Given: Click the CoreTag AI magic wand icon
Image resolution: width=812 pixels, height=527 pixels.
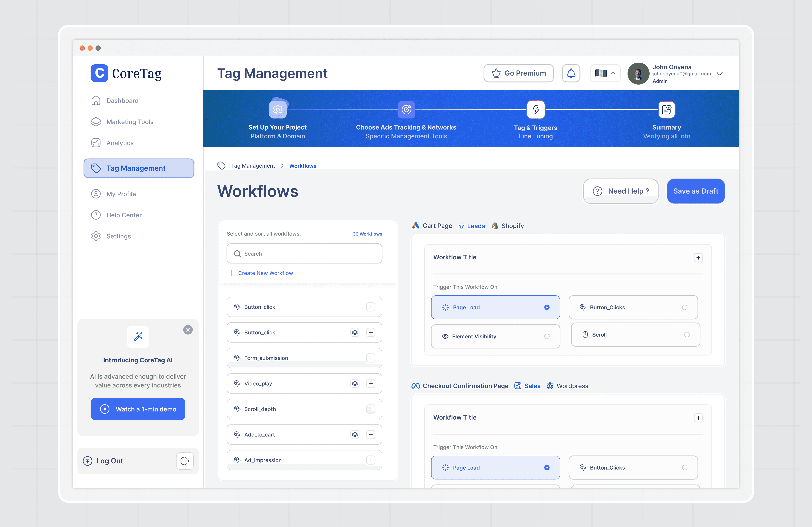Looking at the screenshot, I should [x=138, y=337].
